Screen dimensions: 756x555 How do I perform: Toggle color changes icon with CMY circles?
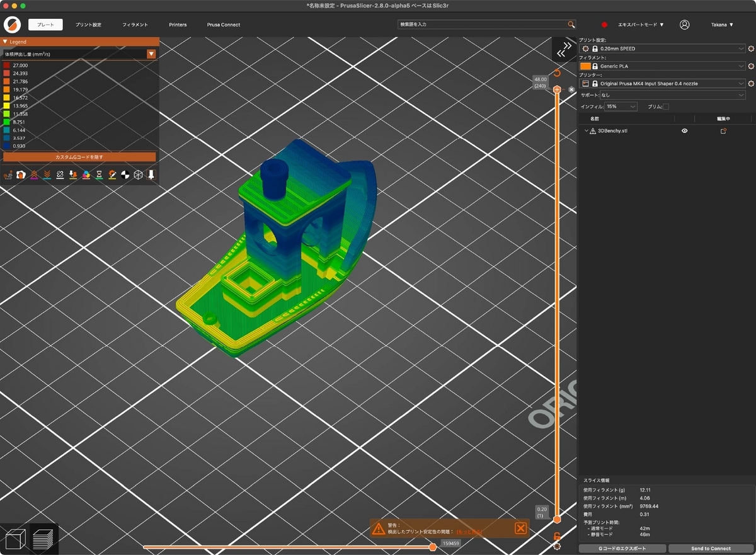[86, 175]
